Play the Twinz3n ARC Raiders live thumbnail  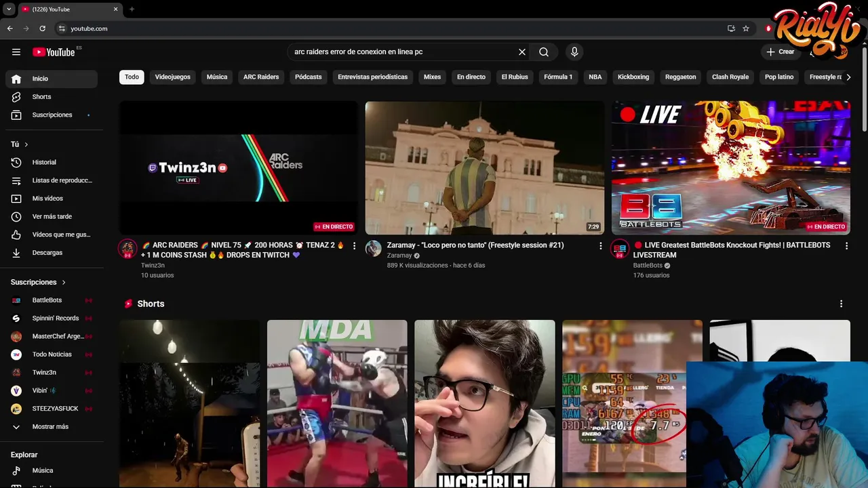[x=239, y=168]
